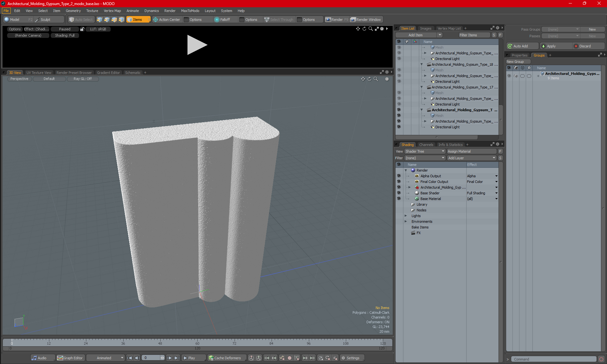Toggle the lock icon in preview bar
The width and height of the screenshot is (607, 364).
[x=82, y=29]
